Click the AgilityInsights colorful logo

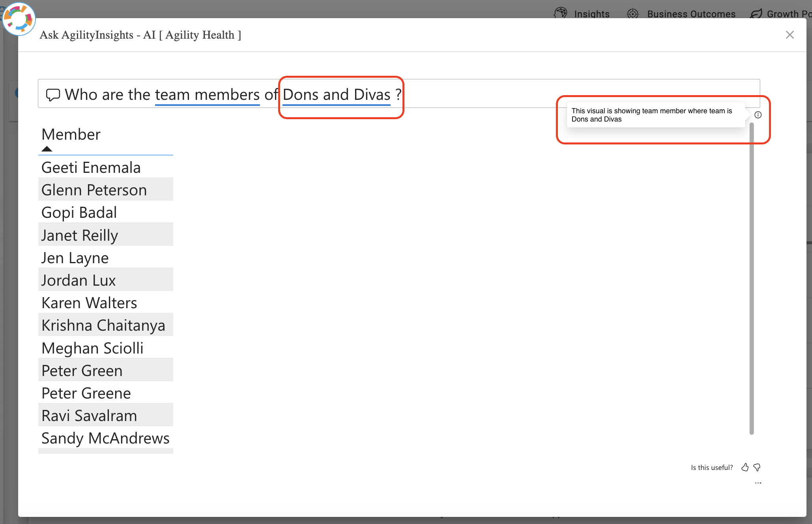point(19,19)
